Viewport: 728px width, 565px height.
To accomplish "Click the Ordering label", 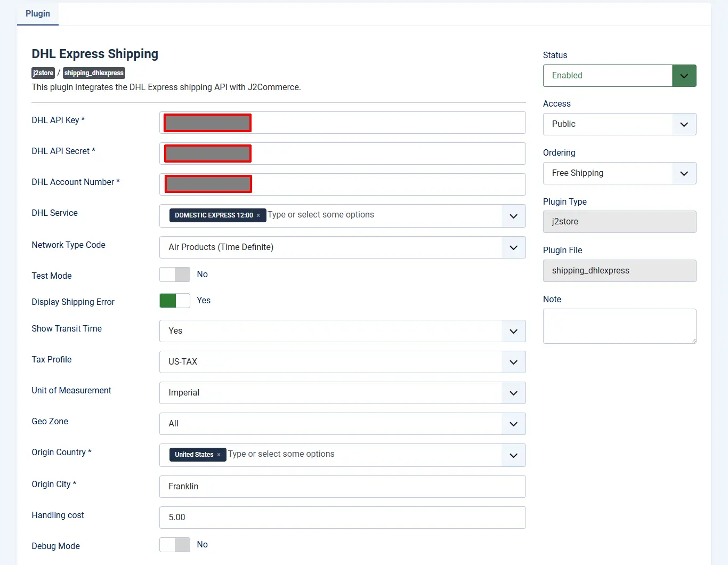I will pos(559,153).
